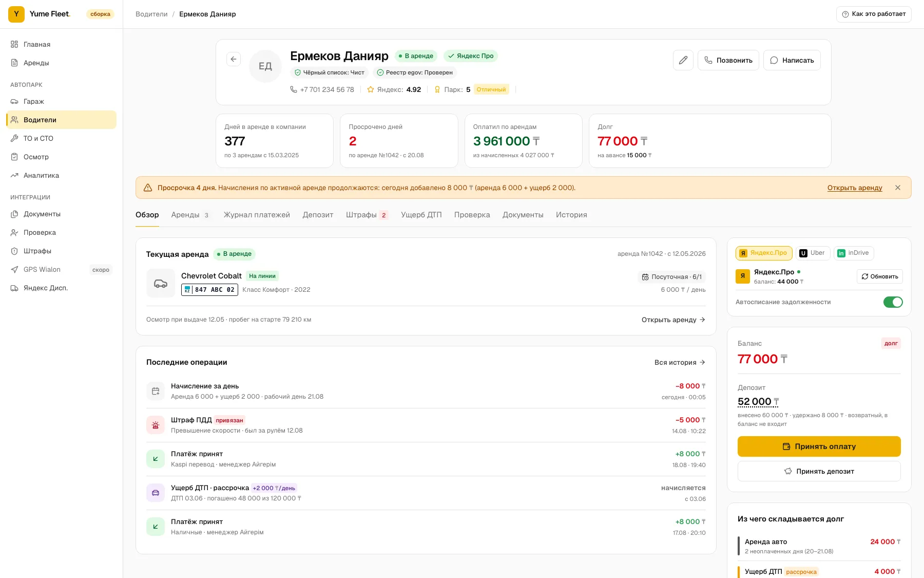Dismiss the overdue warning banner
924x578 pixels.
[x=898, y=188]
